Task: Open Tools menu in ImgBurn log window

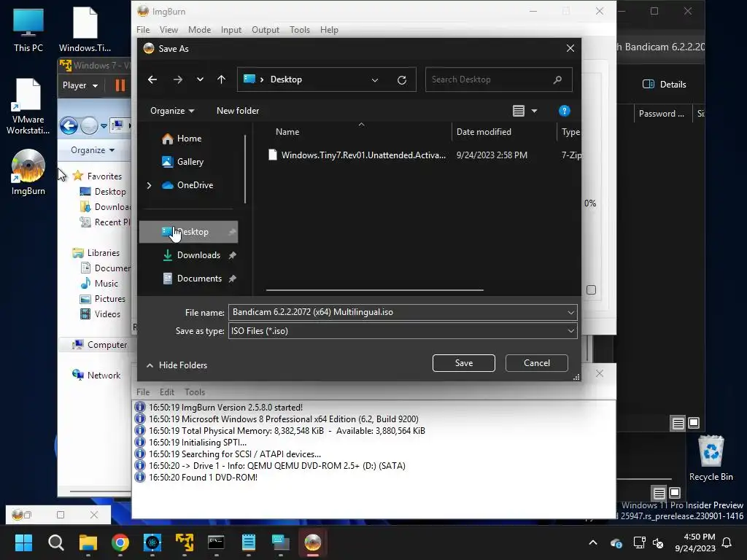Action: (x=195, y=392)
